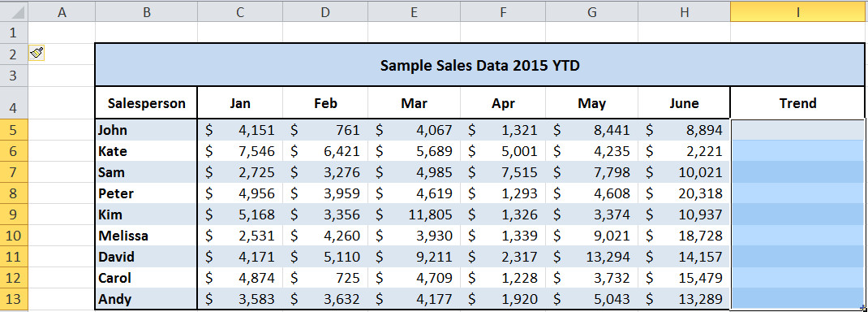868x312 pixels.
Task: Select the Salesperson header cell
Action: pos(146,103)
